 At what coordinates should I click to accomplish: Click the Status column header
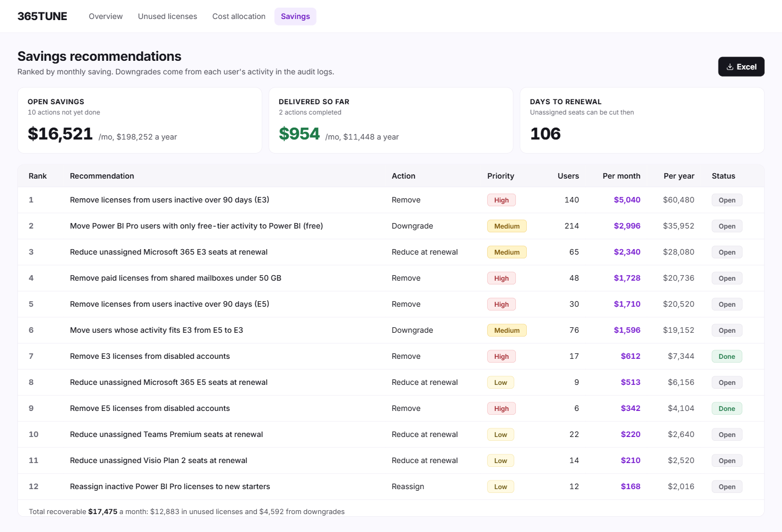tap(723, 176)
